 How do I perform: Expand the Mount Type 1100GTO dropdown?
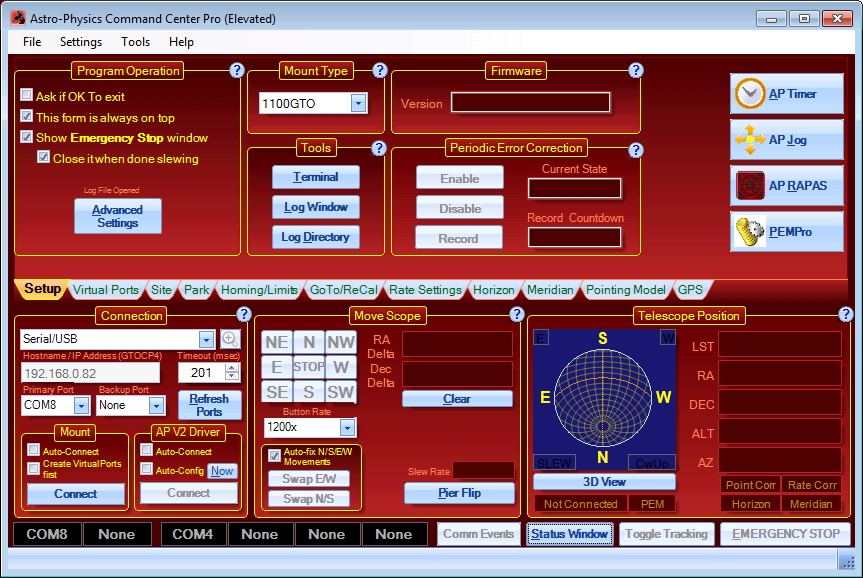358,103
